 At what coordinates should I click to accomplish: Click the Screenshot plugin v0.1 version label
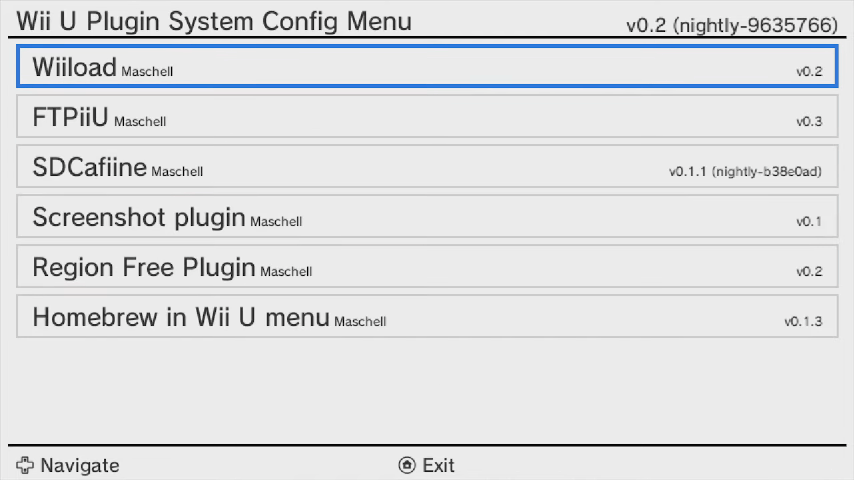tap(809, 222)
